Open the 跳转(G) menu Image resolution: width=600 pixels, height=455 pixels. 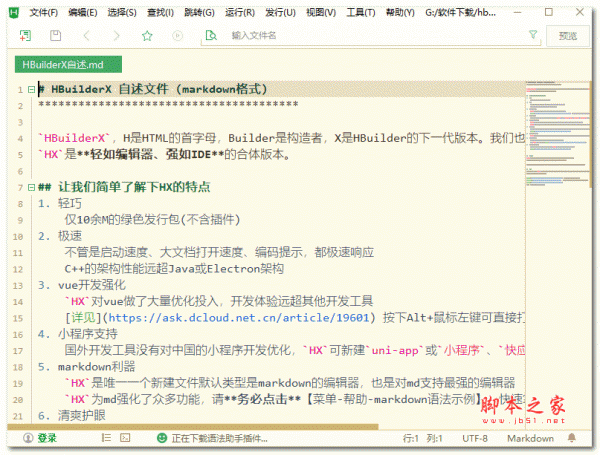tap(199, 13)
